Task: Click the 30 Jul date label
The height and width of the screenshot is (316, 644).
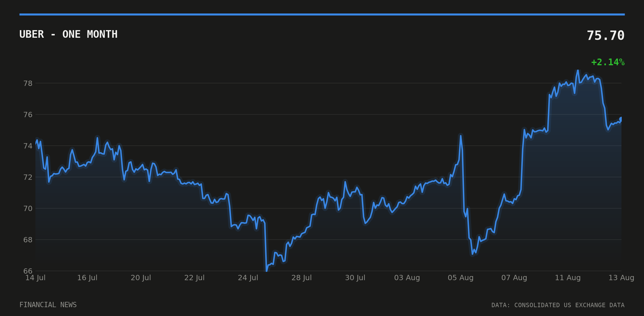Action: tap(355, 278)
